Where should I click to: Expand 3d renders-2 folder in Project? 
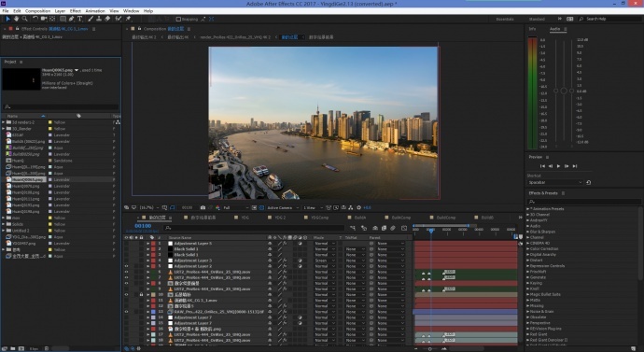coord(4,122)
